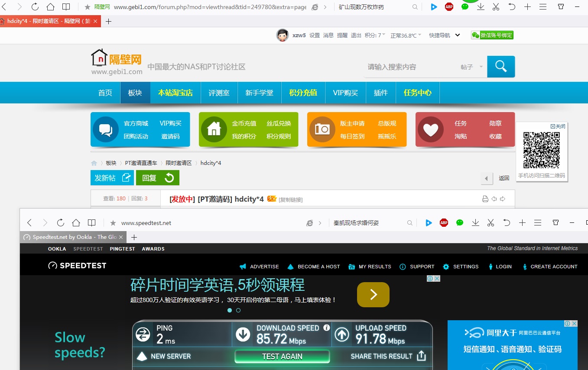Open the 板块 navigation item
Screen dimensions: 588x370
[135, 93]
